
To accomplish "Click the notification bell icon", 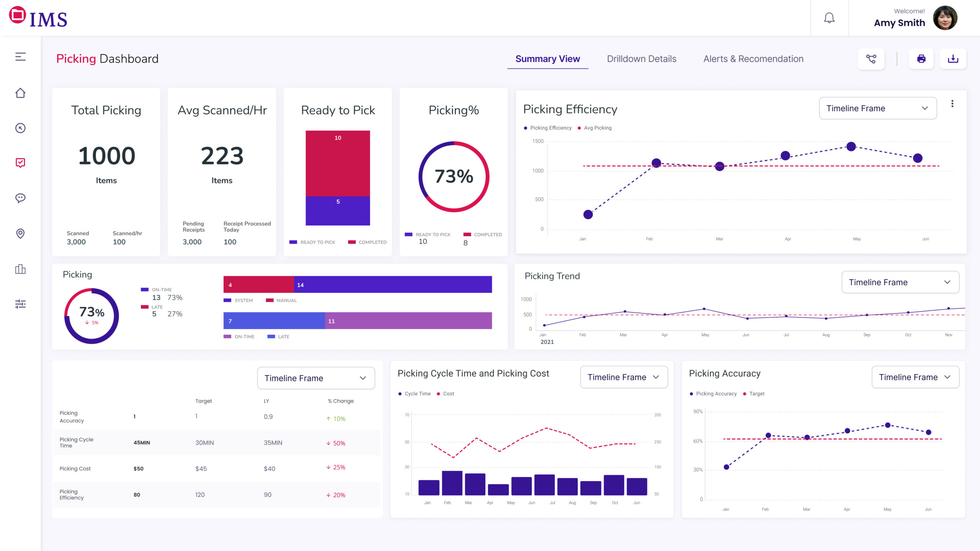I will (x=828, y=18).
